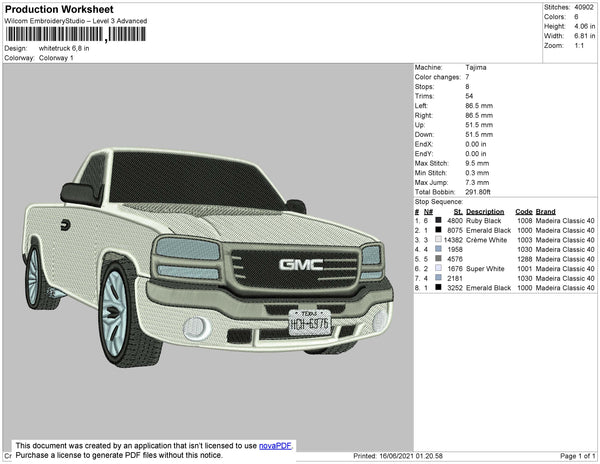This screenshot has height=464, width=600.
Task: Click the 'Stop Sequence:' heading
Action: (439, 202)
